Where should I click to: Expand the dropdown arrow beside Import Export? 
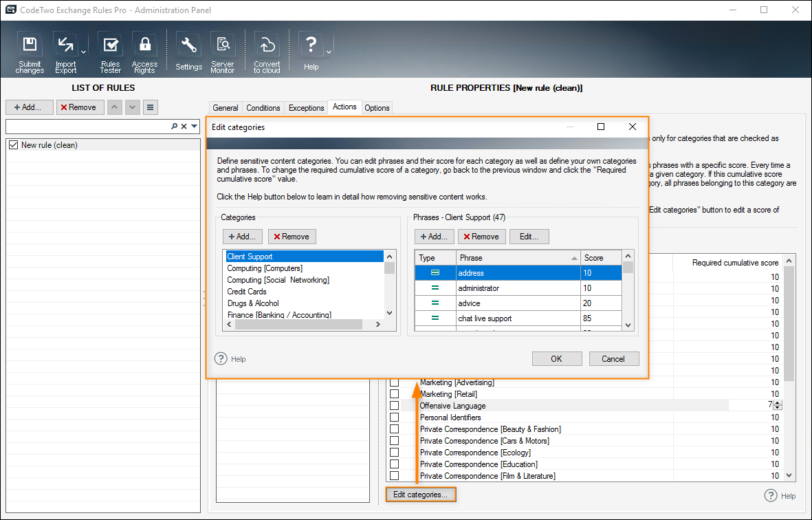point(83,52)
